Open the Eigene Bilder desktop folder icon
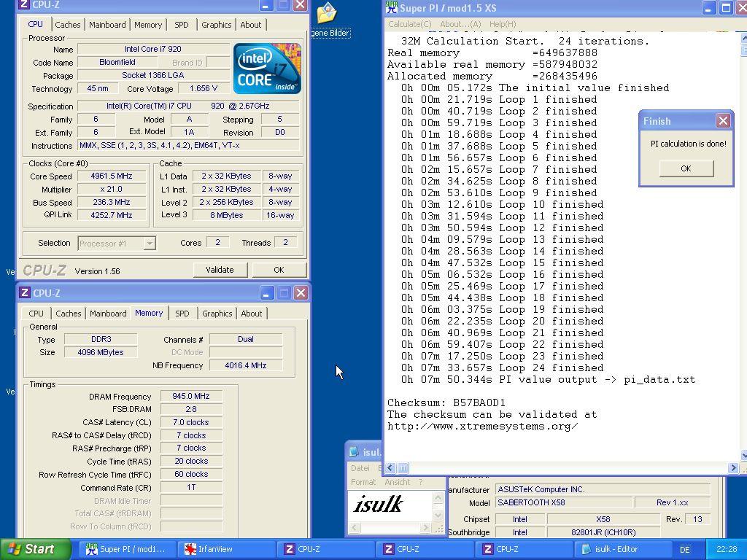The width and height of the screenshot is (747, 560). click(327, 13)
